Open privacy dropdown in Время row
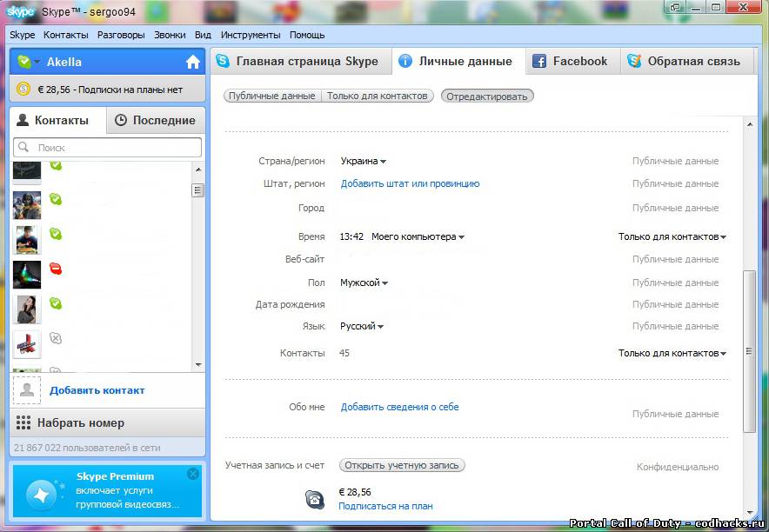 pos(672,236)
